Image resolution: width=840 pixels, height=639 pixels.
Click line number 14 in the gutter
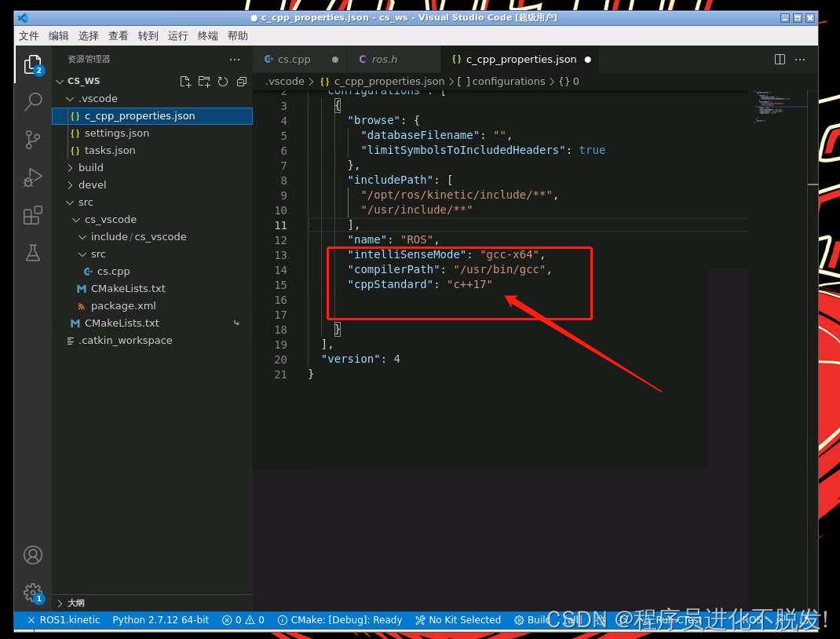281,270
